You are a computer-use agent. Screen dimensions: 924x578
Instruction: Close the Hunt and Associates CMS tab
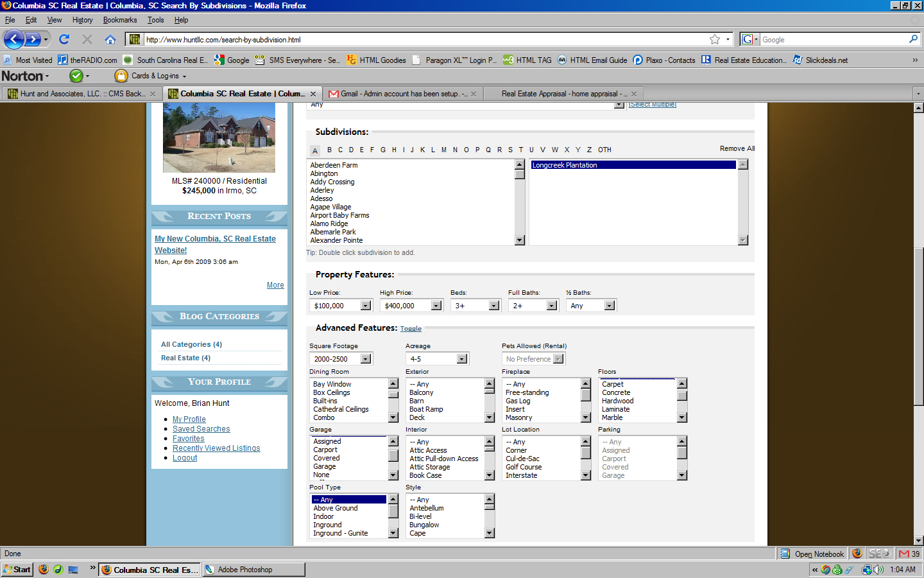tap(153, 94)
